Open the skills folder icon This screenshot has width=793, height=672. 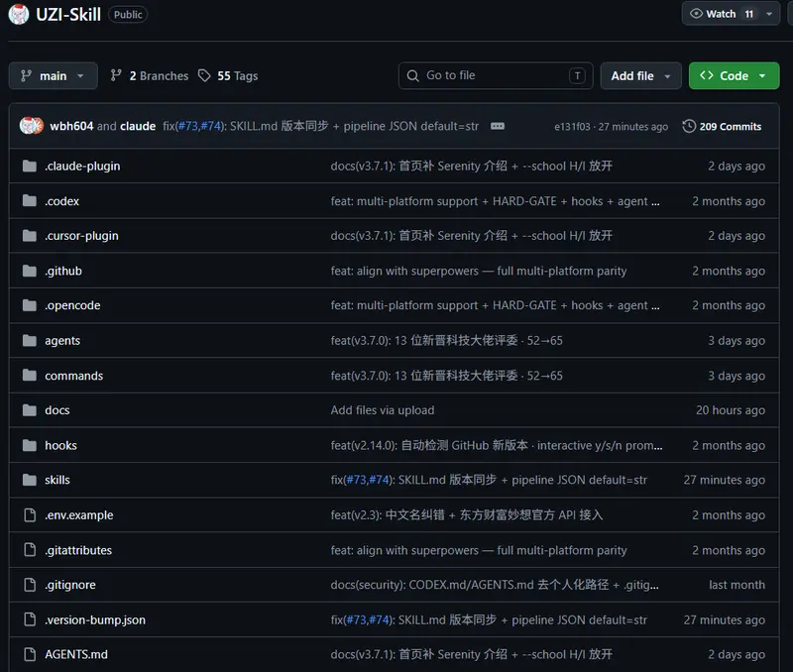(x=30, y=480)
